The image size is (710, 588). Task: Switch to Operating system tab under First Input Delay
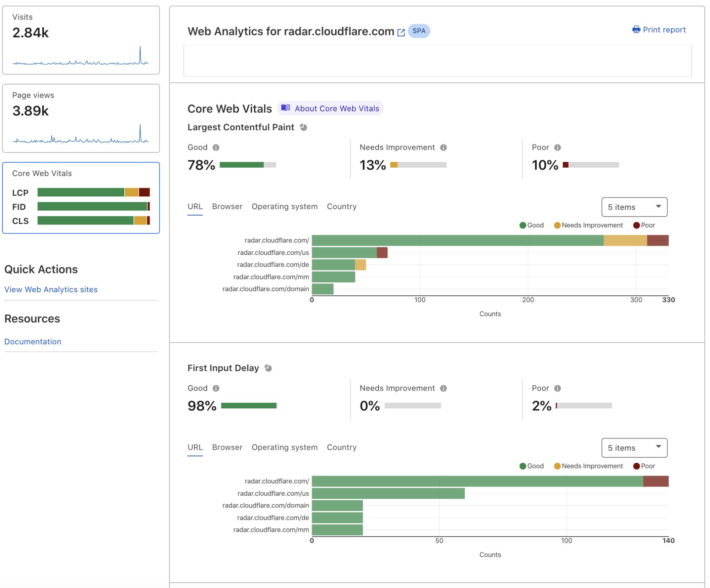[284, 447]
